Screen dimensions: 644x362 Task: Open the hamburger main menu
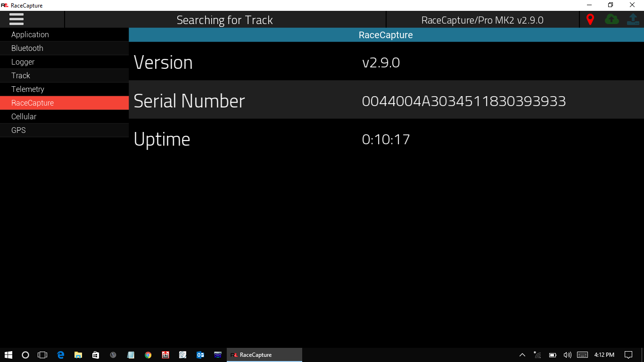[x=17, y=19]
